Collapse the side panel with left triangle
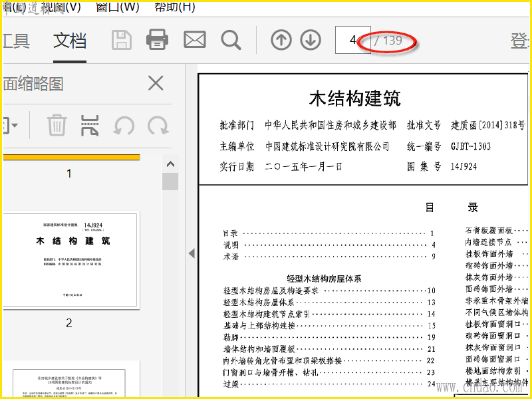 [192, 253]
